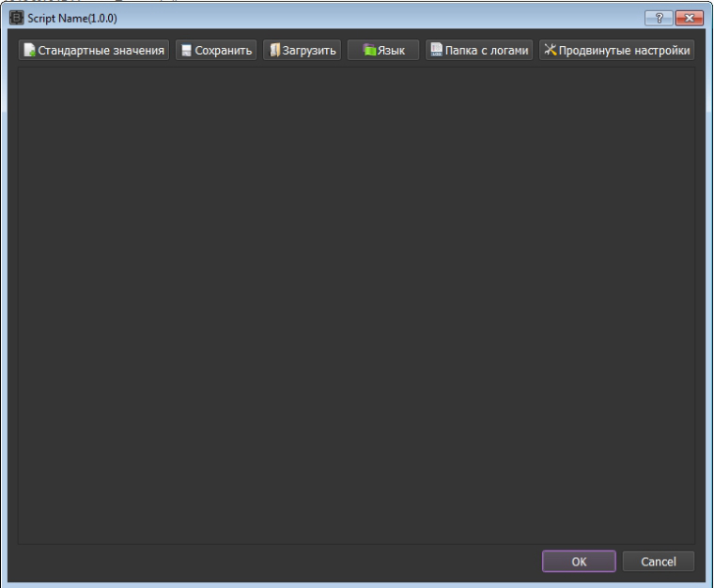Confirm the dialog with OK
Image resolution: width=714 pixels, height=588 pixels.
579,562
